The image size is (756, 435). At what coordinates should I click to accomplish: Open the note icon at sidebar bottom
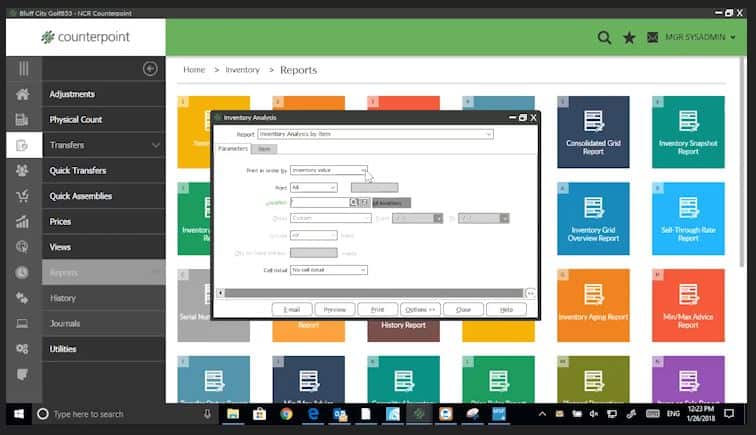(x=22, y=374)
